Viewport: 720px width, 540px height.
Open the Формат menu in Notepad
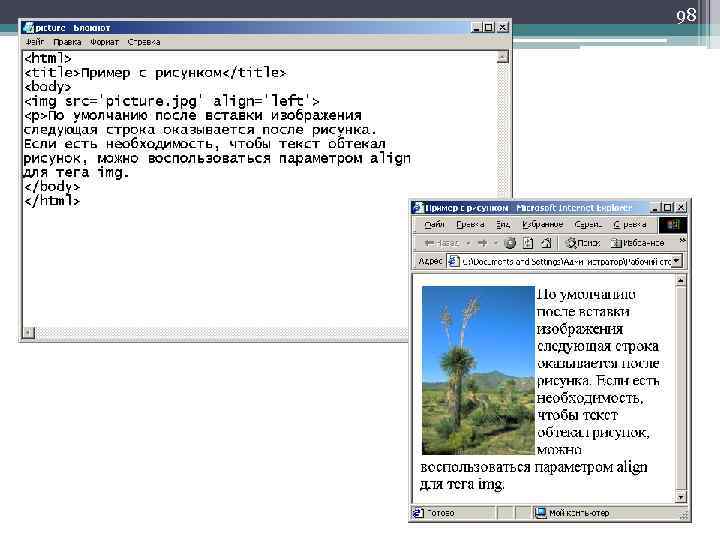(x=104, y=42)
